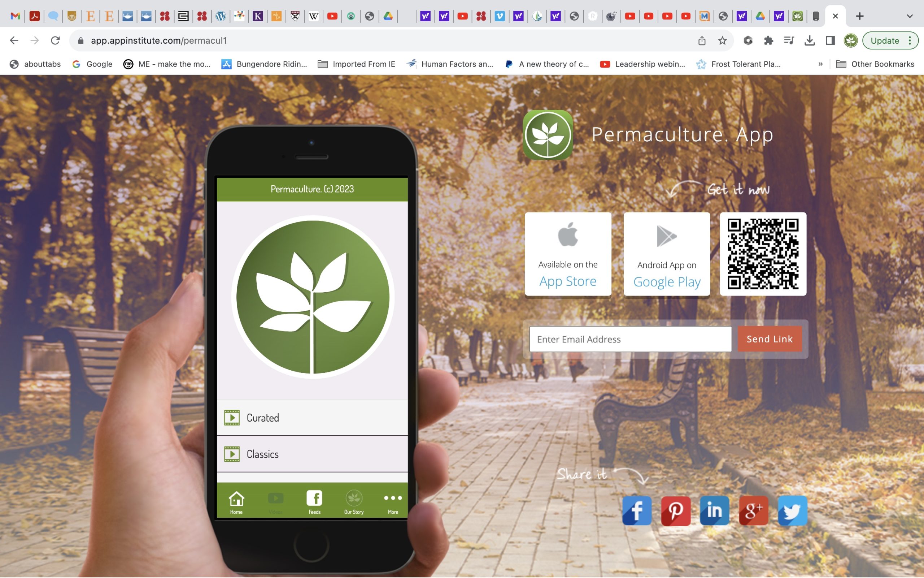
Task: Click the hexagon extension icon in toolbar
Action: point(748,40)
